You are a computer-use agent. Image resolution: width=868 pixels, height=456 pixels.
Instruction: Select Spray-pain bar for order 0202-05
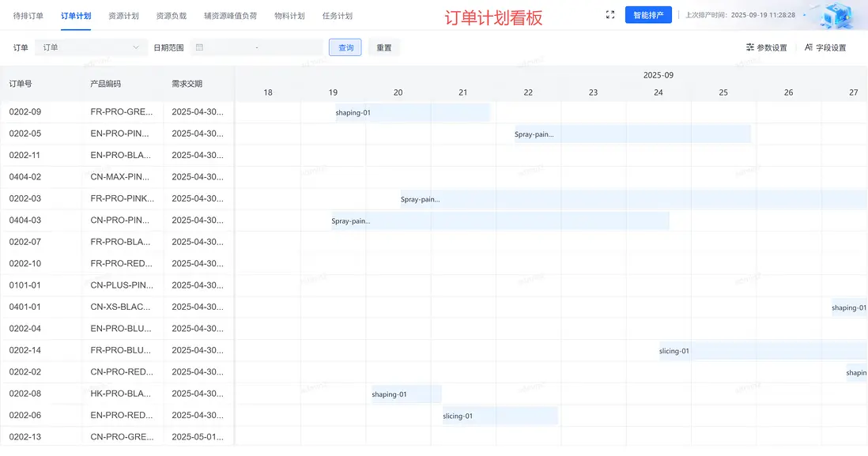coord(632,134)
